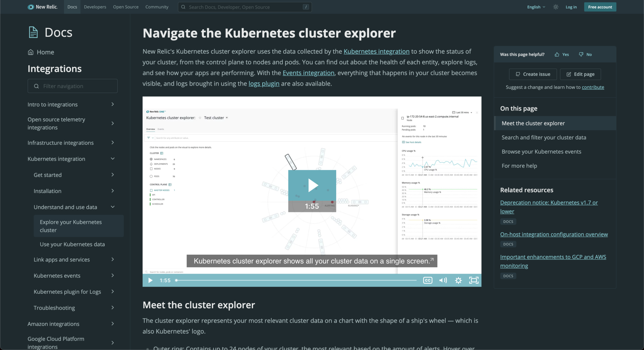Open Important enhancements to GCP and AWS link
The width and height of the screenshot is (644, 350).
(553, 261)
